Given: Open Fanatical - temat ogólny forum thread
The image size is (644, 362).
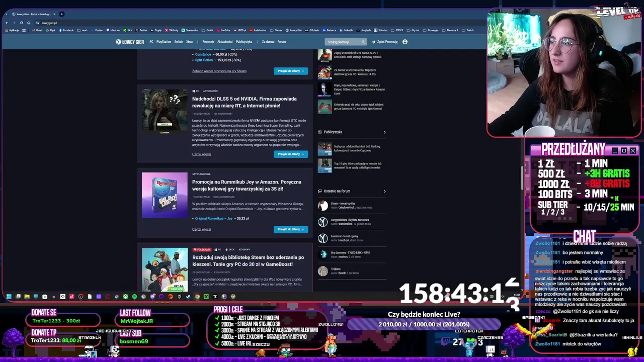Looking at the screenshot, I should [x=345, y=236].
